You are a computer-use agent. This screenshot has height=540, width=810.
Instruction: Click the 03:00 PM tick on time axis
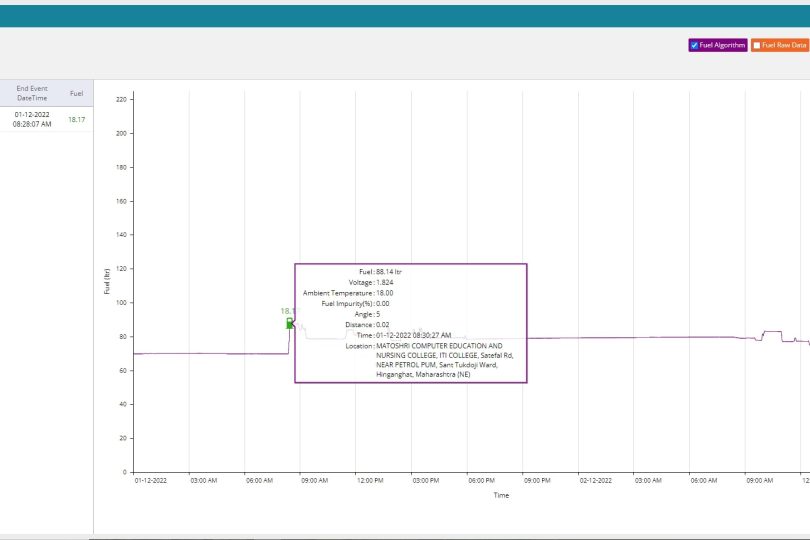click(x=426, y=481)
